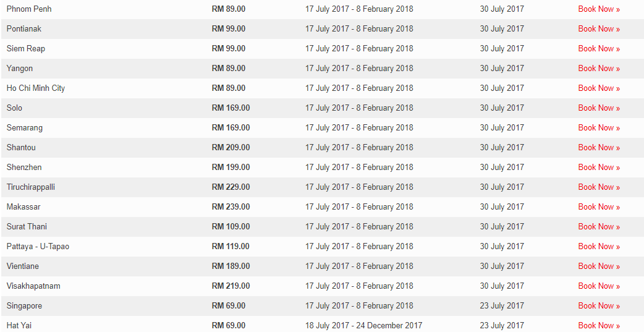Click Hat Yai travel period dates
The height and width of the screenshot is (332, 644).
(x=363, y=326)
